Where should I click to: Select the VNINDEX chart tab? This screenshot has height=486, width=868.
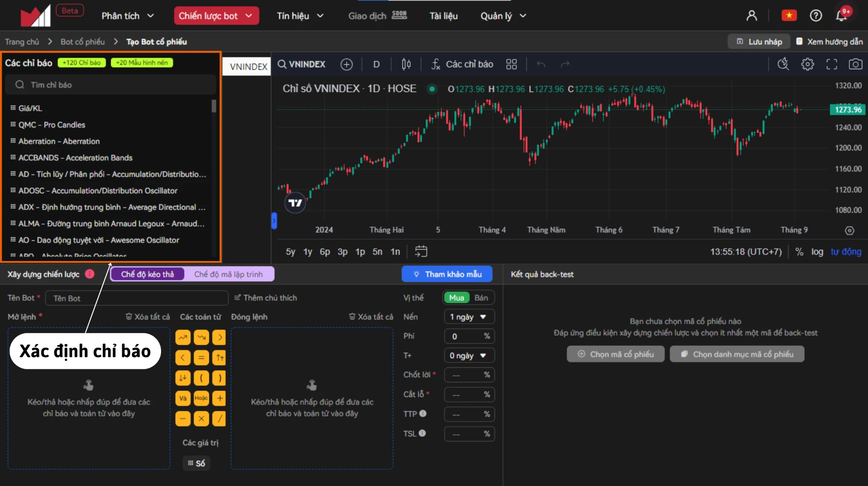coord(247,67)
